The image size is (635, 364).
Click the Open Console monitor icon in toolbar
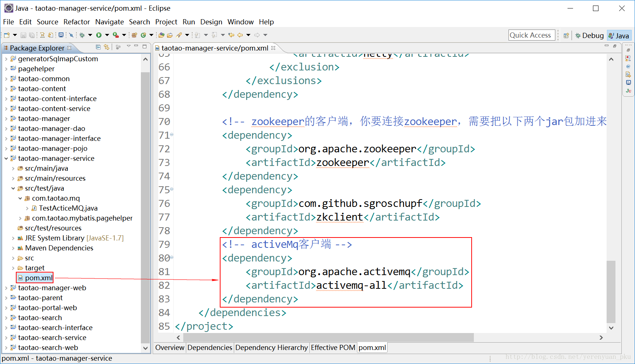tap(61, 35)
